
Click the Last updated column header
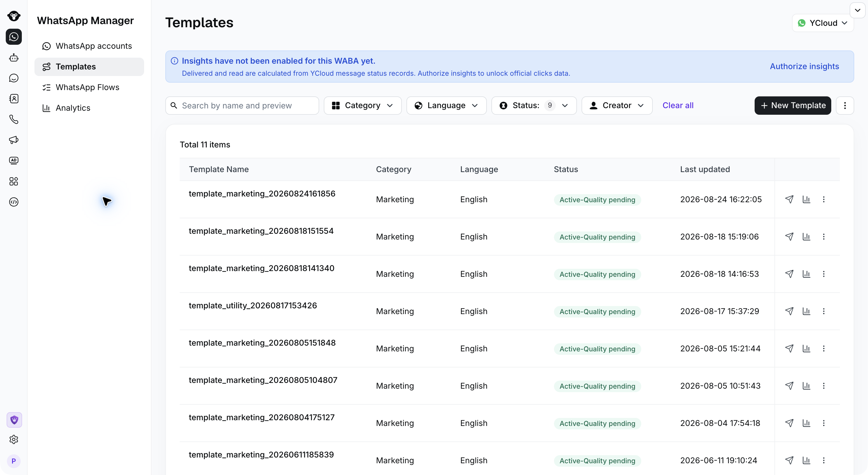click(705, 169)
